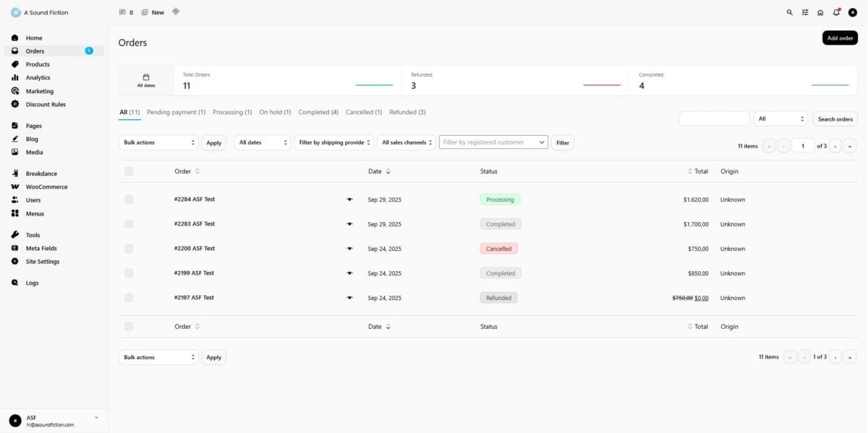Open the top Bulk actions dropdown

point(158,142)
